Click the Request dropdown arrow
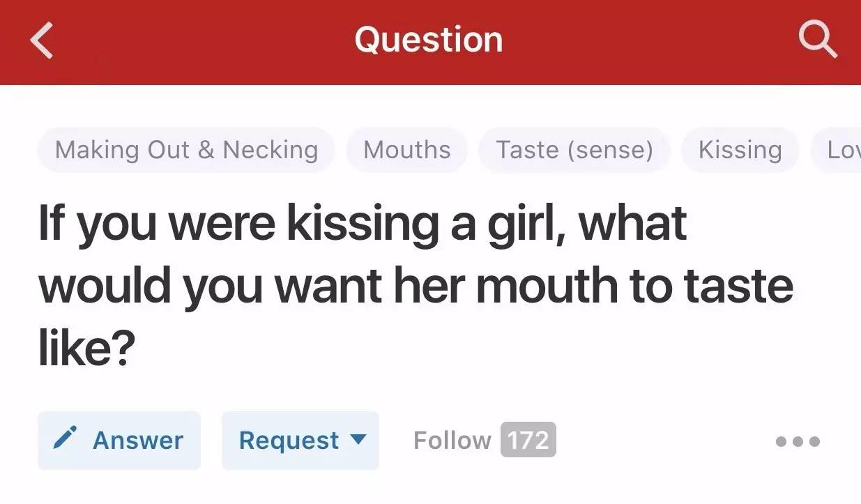This screenshot has width=861, height=504. pyautogui.click(x=357, y=440)
